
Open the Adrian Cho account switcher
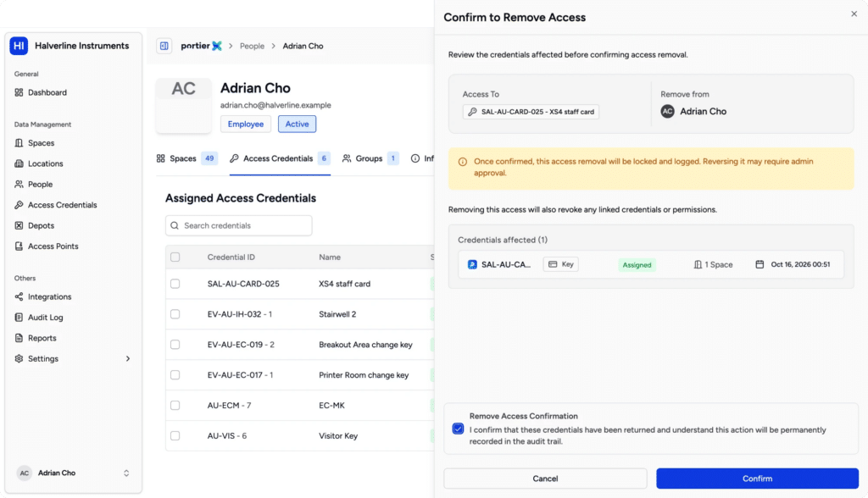pyautogui.click(x=73, y=473)
